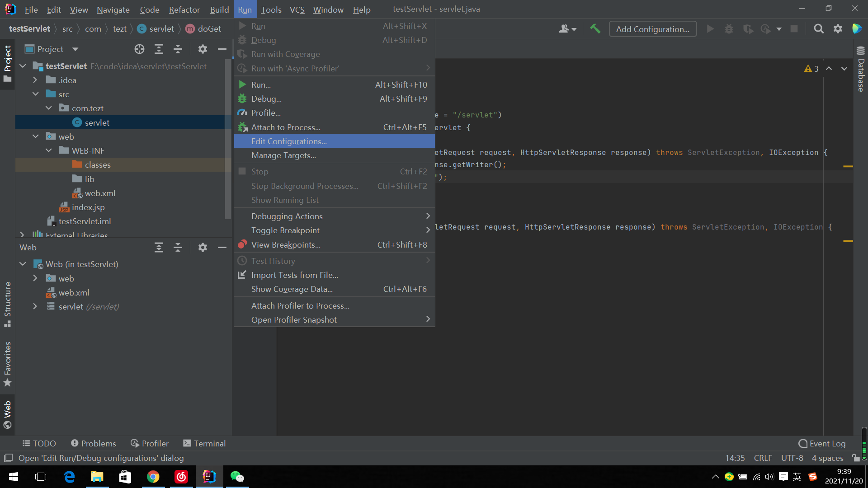Collapse the testServlet project root
The height and width of the screenshot is (488, 868).
23,66
